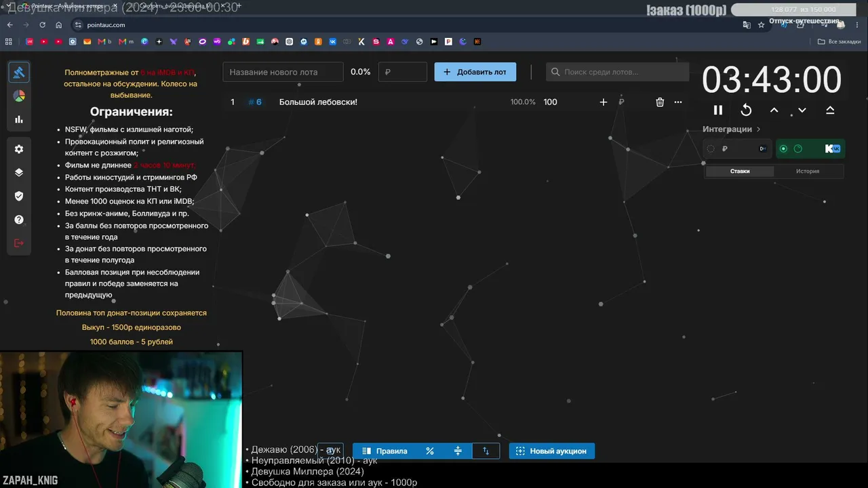Open the auction gavel page in sidebar
Screen dimensions: 868x488
19,73
